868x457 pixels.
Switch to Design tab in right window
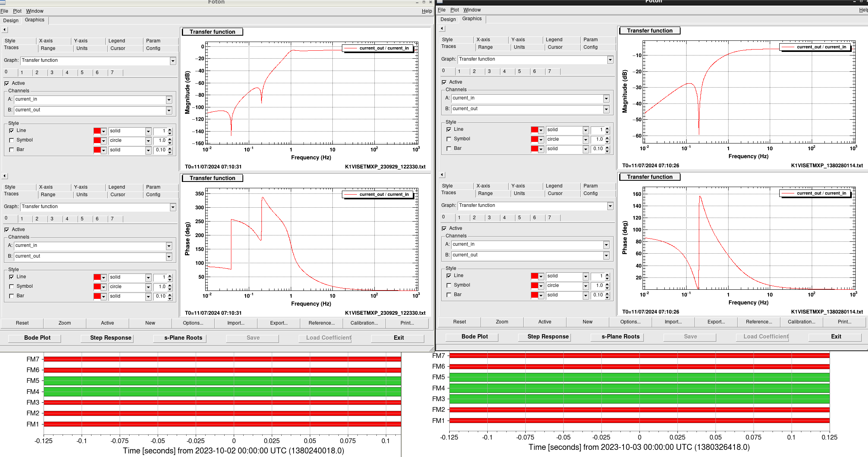[x=448, y=19]
